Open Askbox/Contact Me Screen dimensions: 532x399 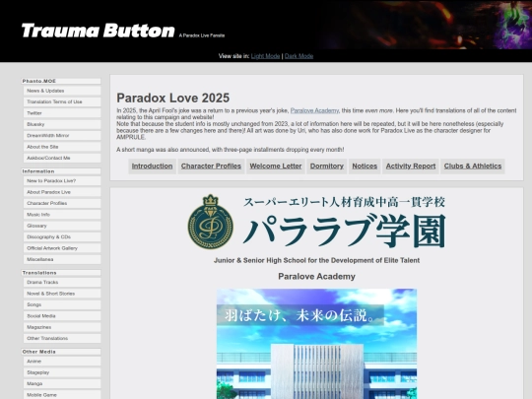point(62,158)
